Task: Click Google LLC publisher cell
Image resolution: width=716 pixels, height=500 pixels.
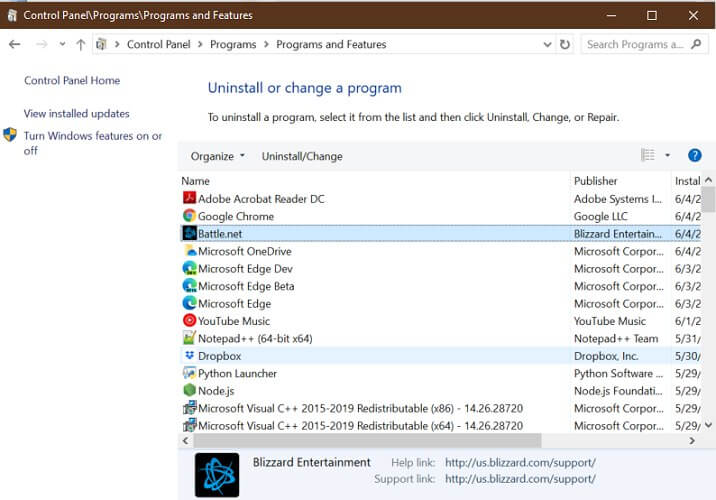Action: tap(600, 216)
